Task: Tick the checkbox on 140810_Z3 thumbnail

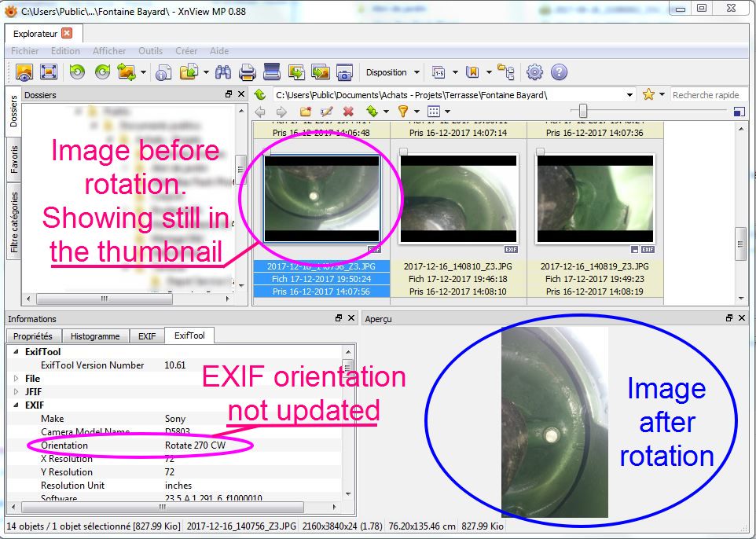Action: click(404, 152)
